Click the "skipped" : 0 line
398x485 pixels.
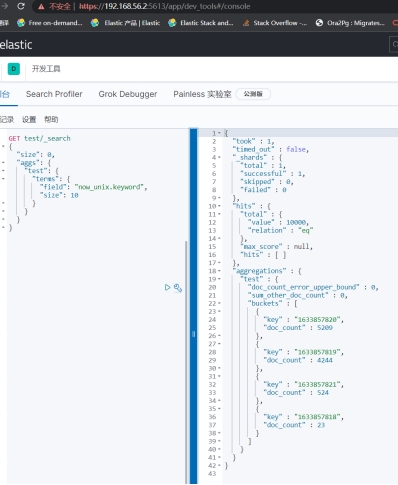(267, 182)
